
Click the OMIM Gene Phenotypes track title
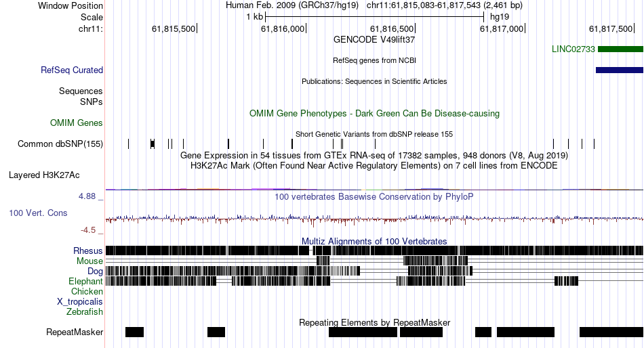coord(375,113)
